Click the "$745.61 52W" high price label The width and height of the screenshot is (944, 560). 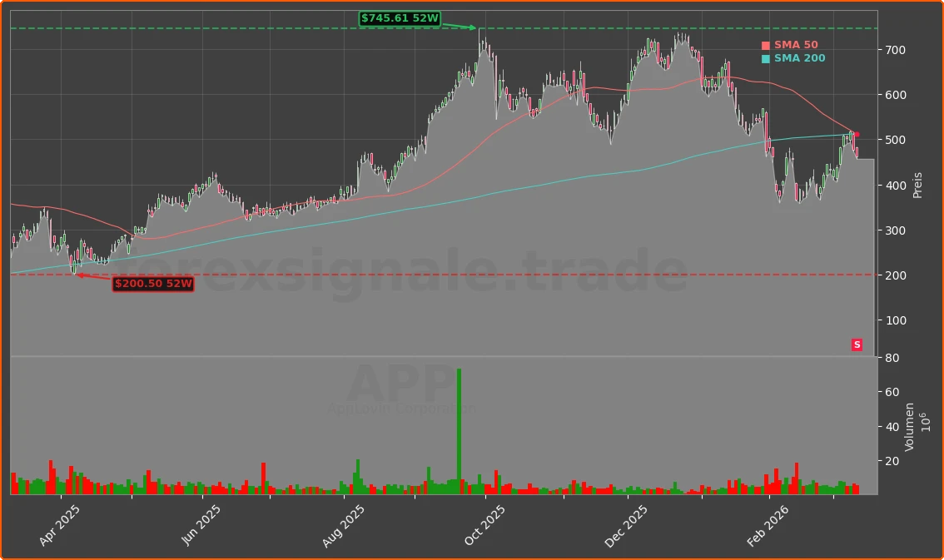[400, 17]
